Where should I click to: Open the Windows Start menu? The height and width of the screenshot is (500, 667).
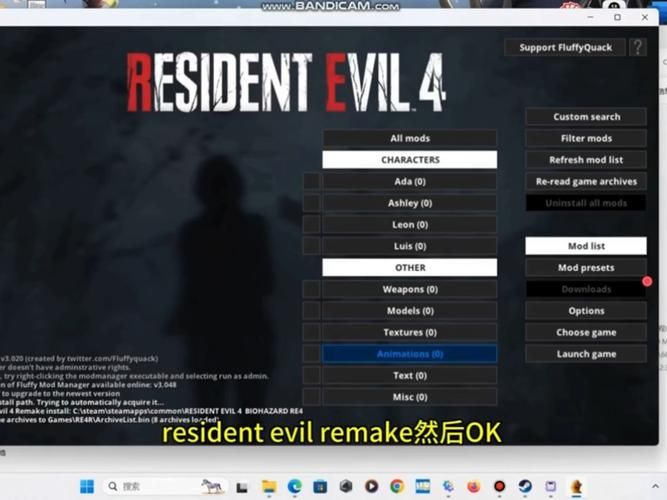87,486
